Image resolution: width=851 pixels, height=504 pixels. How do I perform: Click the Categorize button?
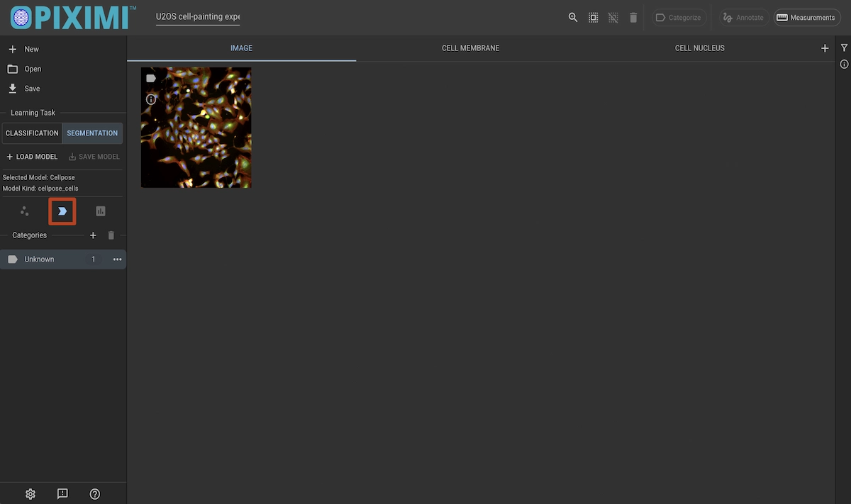(x=679, y=18)
